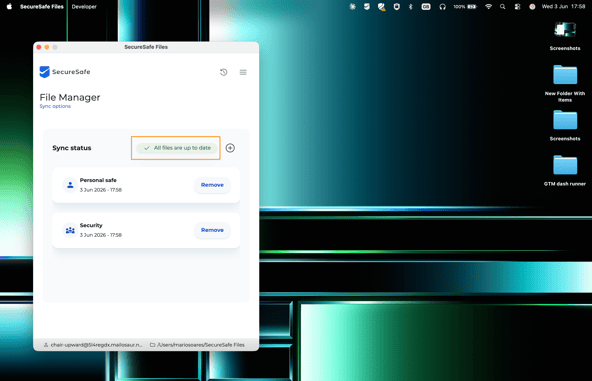Screen dimensions: 592x381
Task: Click the Personal safe user icon
Action: (70, 185)
